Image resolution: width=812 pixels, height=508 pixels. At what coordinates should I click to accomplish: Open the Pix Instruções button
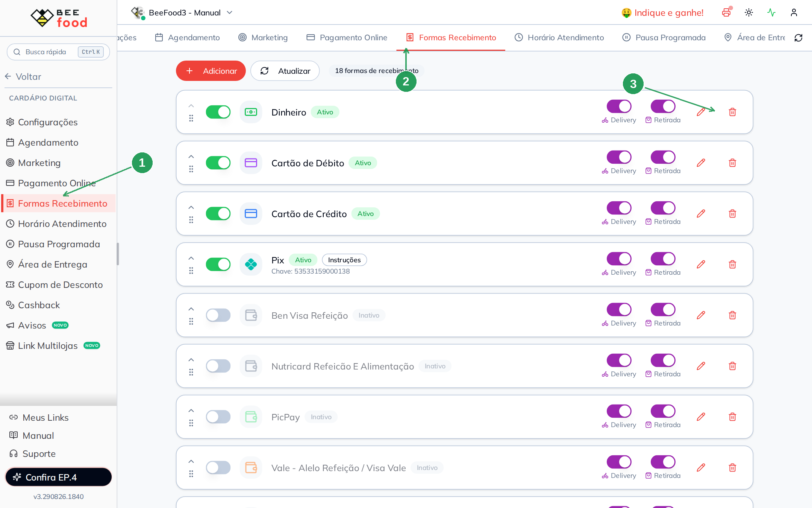tap(344, 260)
